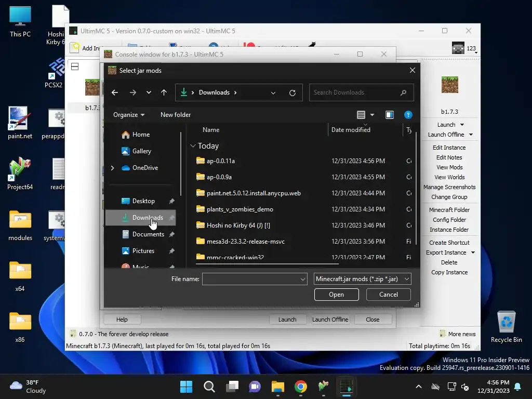Open File Explorer from taskbar
Viewport: 532px width, 399px height.
pos(277,387)
